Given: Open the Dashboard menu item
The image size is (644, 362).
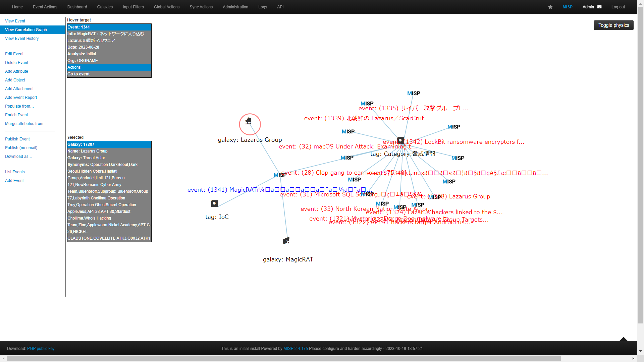Looking at the screenshot, I should [x=77, y=7].
